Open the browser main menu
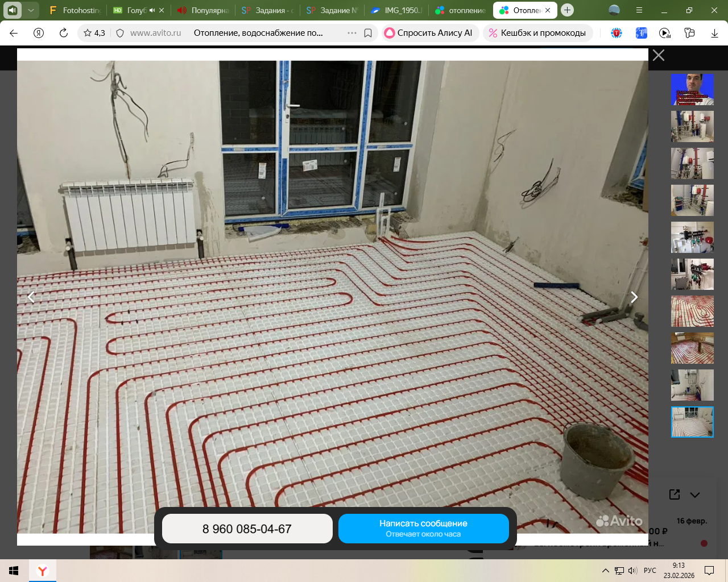 639,10
